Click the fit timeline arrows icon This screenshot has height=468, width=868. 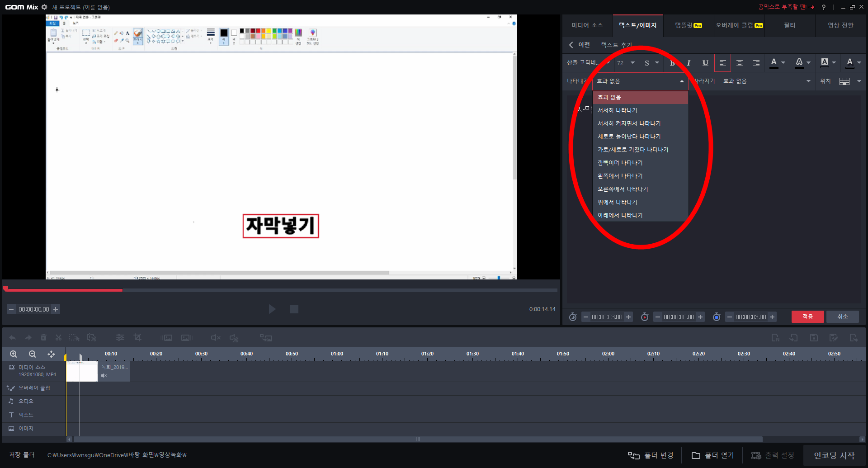51,354
